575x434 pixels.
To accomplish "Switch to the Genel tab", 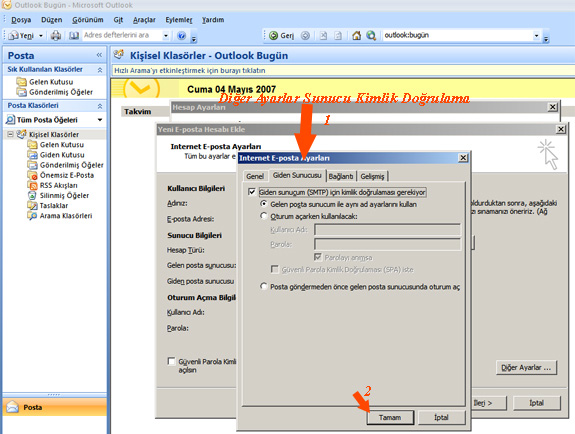I will (x=255, y=176).
